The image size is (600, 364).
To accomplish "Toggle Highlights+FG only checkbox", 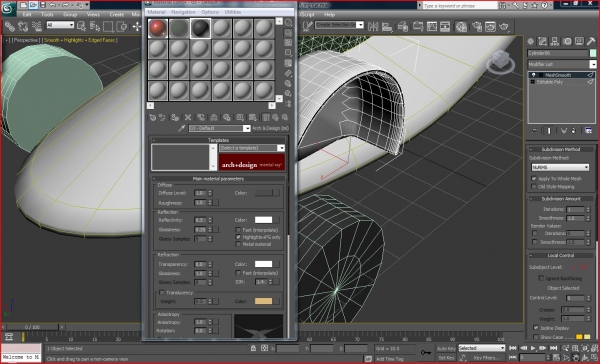I will [x=238, y=237].
